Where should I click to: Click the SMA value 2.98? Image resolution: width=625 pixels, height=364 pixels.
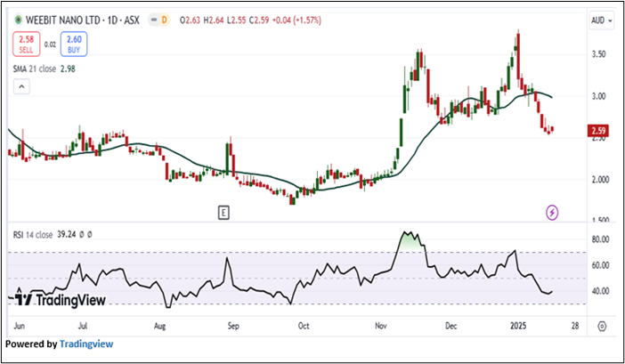68,69
